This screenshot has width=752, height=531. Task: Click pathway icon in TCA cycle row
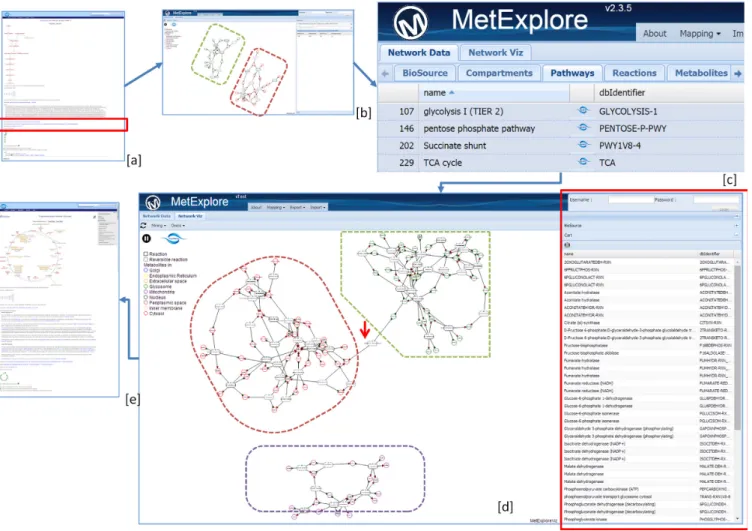click(583, 162)
